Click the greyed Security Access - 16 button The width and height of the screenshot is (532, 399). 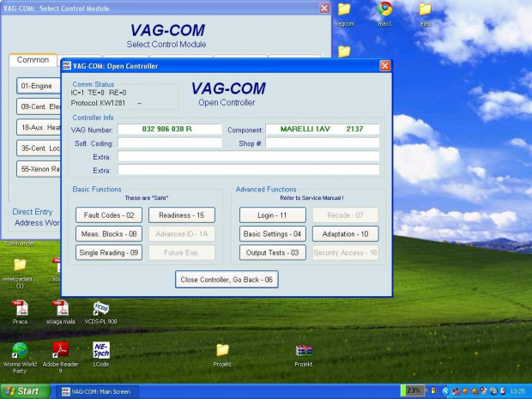346,253
